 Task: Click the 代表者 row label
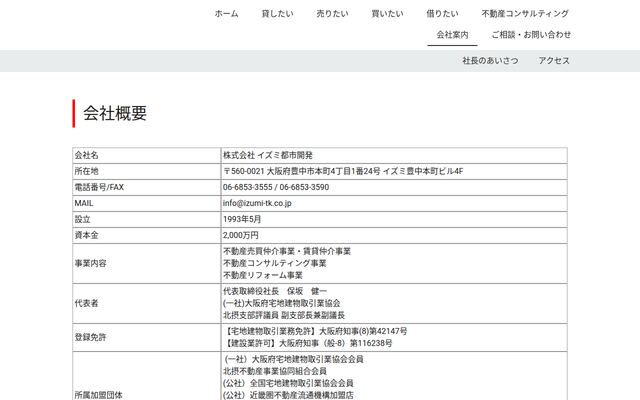(x=87, y=303)
